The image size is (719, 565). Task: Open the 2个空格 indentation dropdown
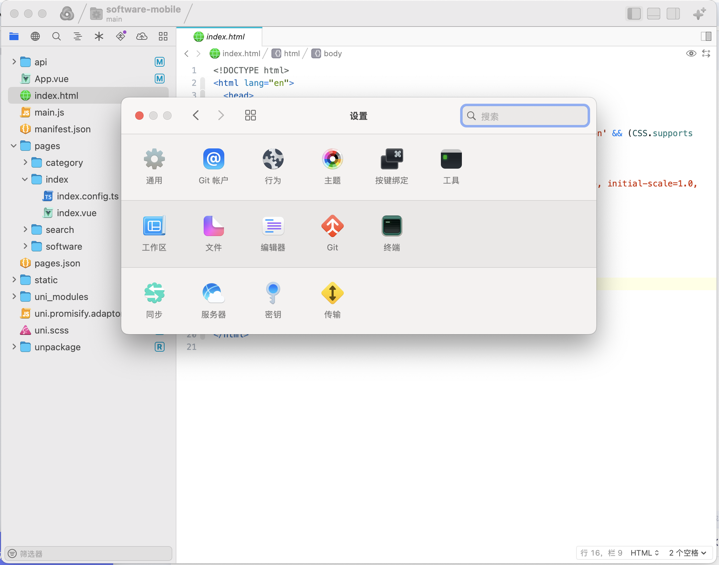(688, 553)
